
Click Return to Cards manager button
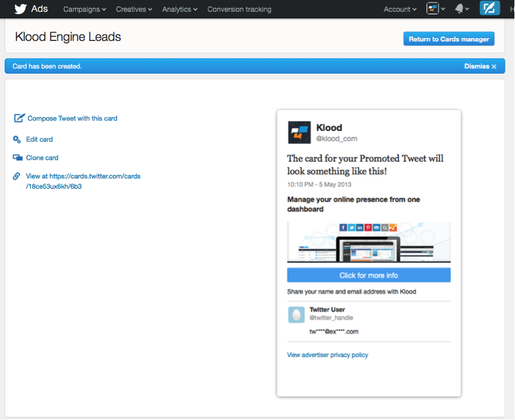[x=449, y=39]
